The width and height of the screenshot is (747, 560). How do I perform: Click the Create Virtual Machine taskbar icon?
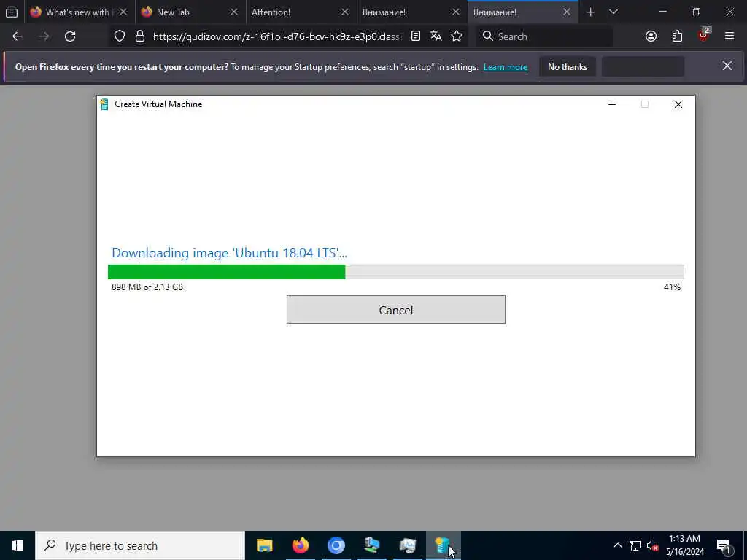point(443,545)
